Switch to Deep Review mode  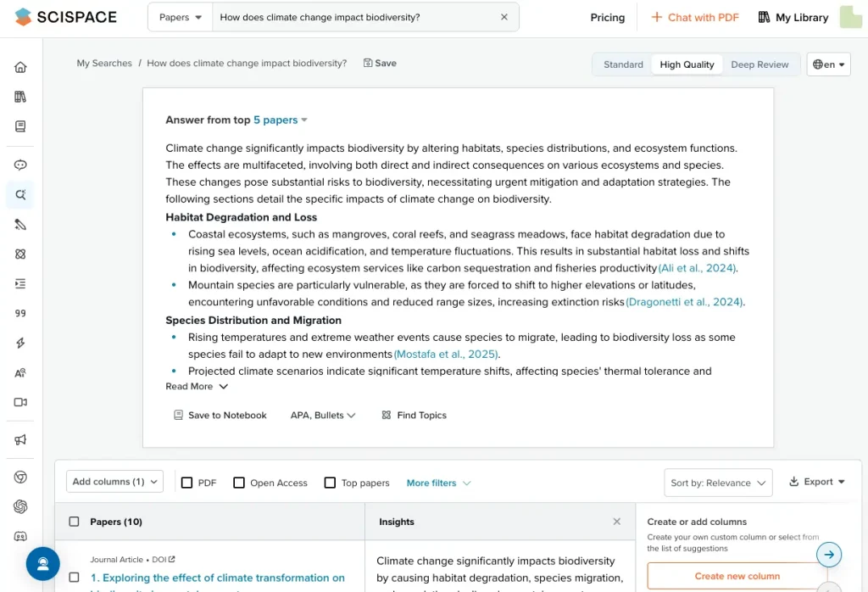coord(759,64)
